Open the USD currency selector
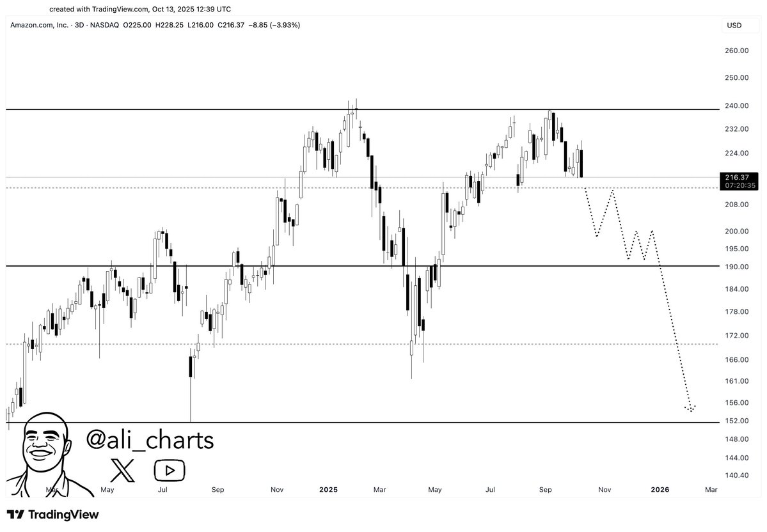Image resolution: width=767 pixels, height=532 pixels. click(x=734, y=25)
